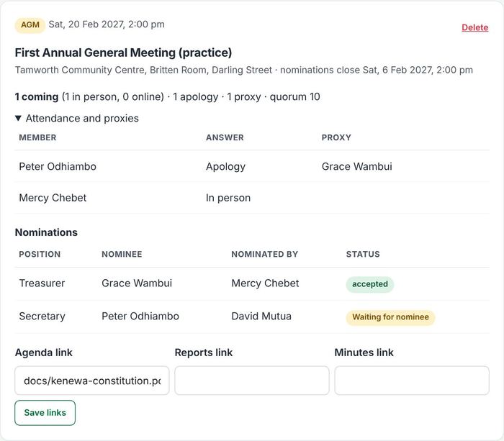Screen dimensions: 504x441
Task: Select the 'In person' answer cell
Action: coord(228,198)
